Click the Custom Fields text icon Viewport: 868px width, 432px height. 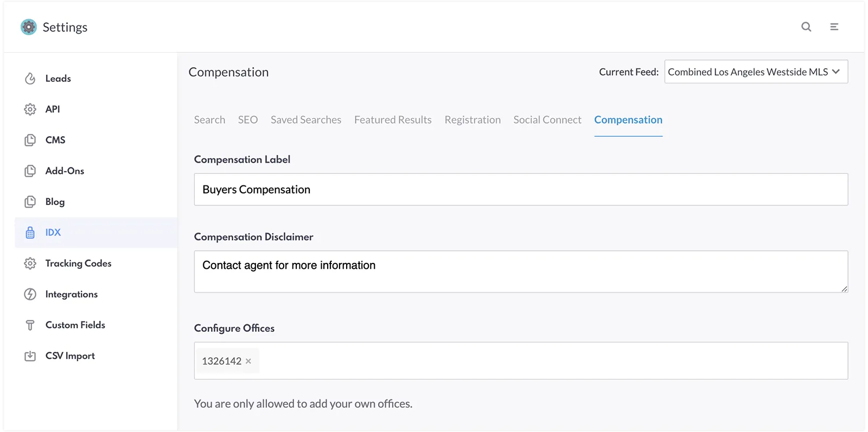(x=30, y=325)
